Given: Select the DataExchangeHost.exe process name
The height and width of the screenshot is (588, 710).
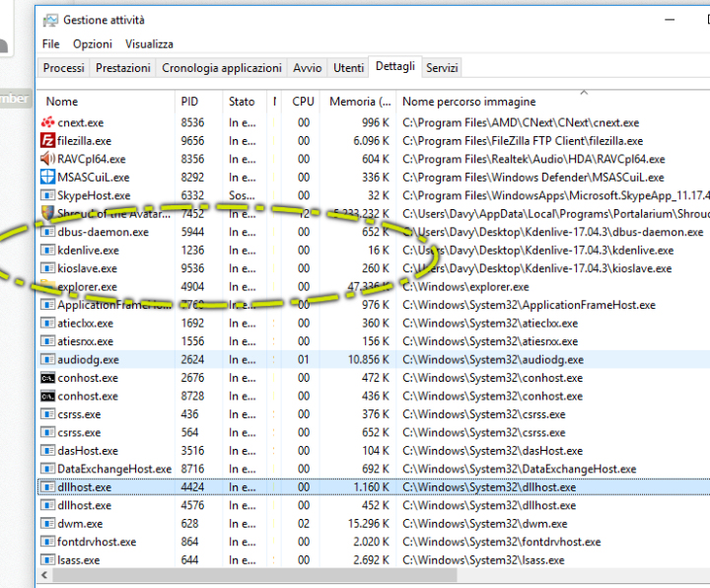Looking at the screenshot, I should tap(114, 469).
